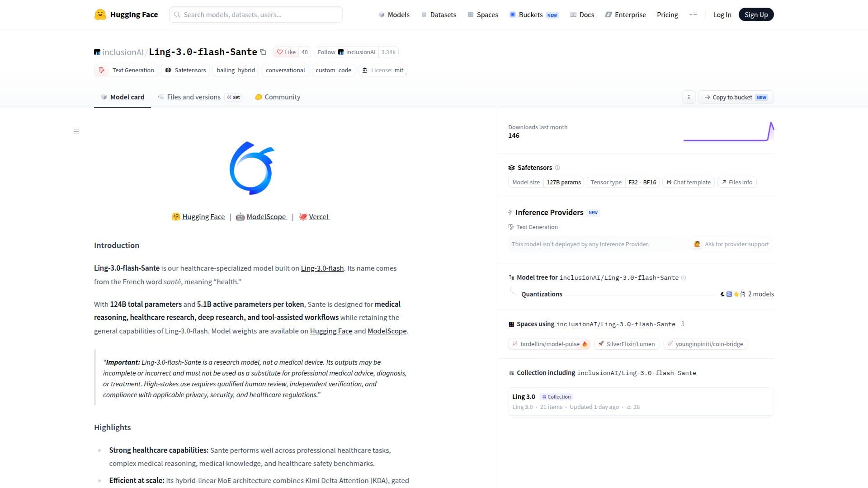Open the three-dot more options button
This screenshot has width=868, height=488.
click(689, 97)
